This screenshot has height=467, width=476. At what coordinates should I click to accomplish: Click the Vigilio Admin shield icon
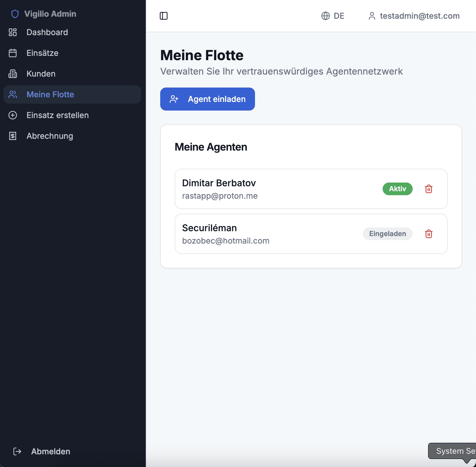click(15, 14)
